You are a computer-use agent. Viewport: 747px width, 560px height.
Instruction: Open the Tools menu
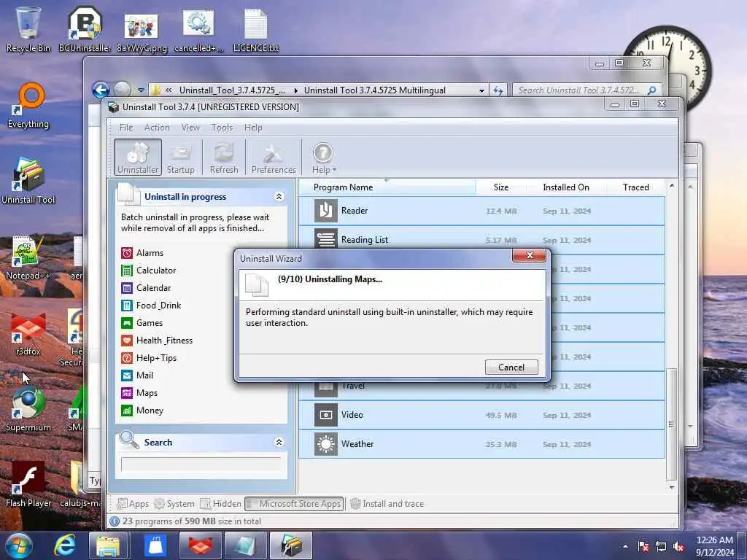222,128
